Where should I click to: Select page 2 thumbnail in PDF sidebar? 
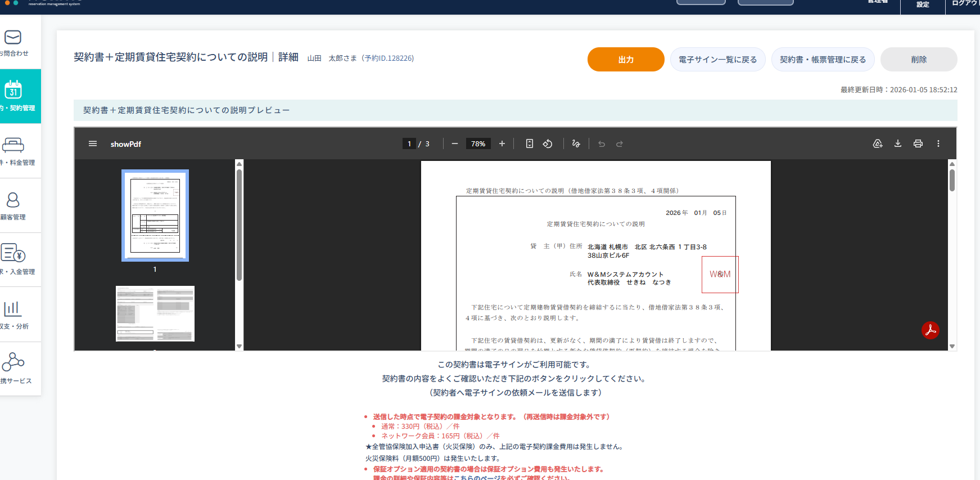tap(155, 313)
